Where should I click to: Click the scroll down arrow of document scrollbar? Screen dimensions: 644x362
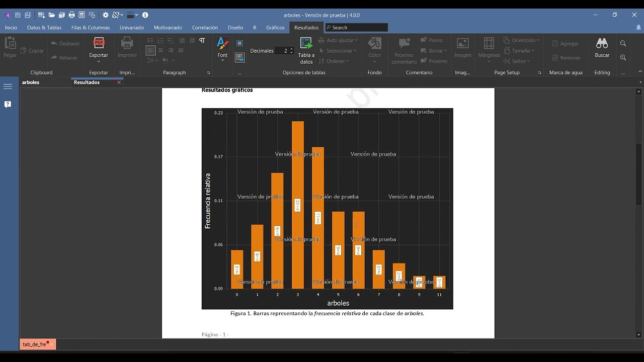(639, 335)
